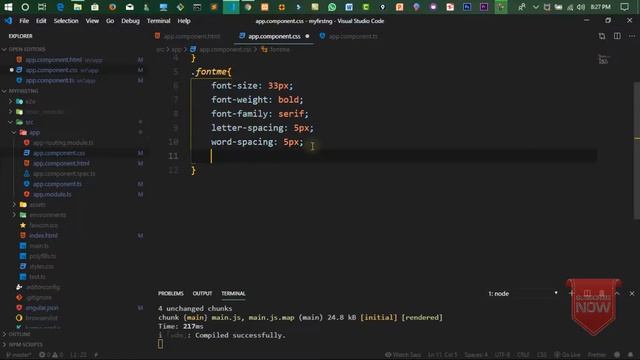Click the UTF-8 encoding status item
The width and height of the screenshot is (640, 360).
click(x=502, y=355)
